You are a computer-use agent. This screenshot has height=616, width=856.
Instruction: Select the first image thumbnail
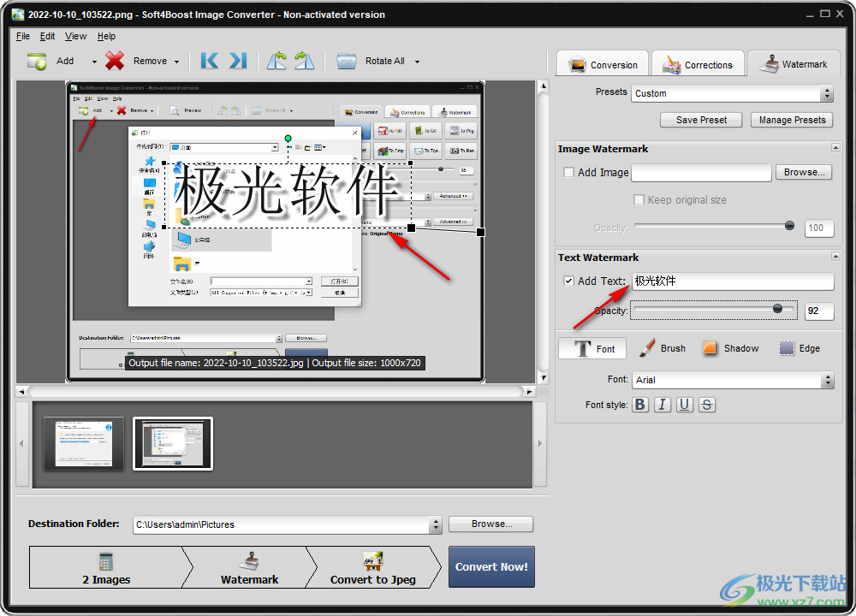click(84, 443)
